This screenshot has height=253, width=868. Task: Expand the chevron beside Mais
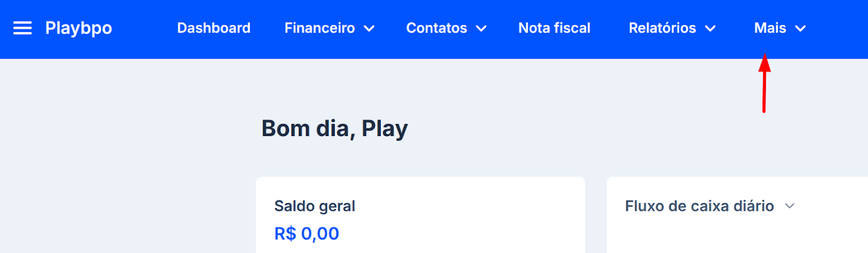click(x=800, y=29)
